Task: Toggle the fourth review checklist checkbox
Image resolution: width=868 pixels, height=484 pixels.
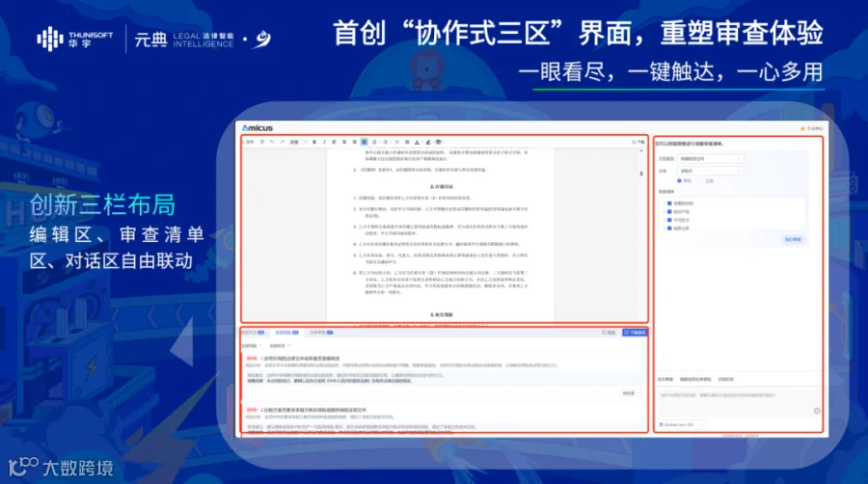Action: 669,228
